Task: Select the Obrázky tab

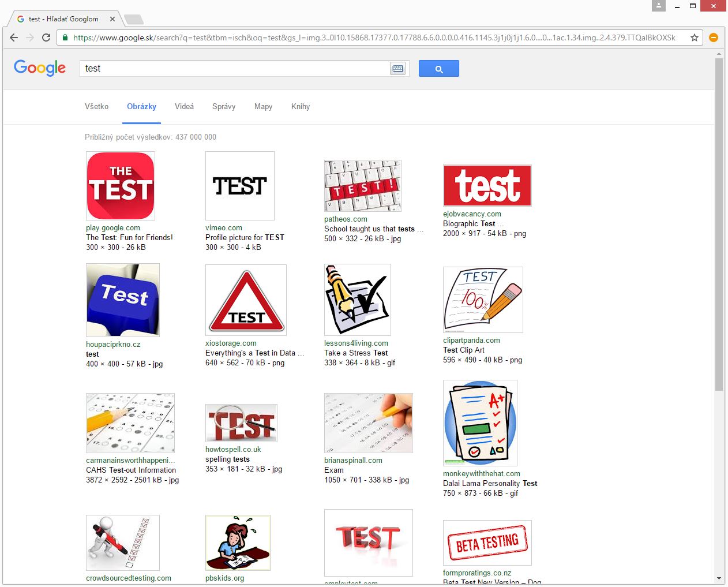Action: (x=141, y=107)
